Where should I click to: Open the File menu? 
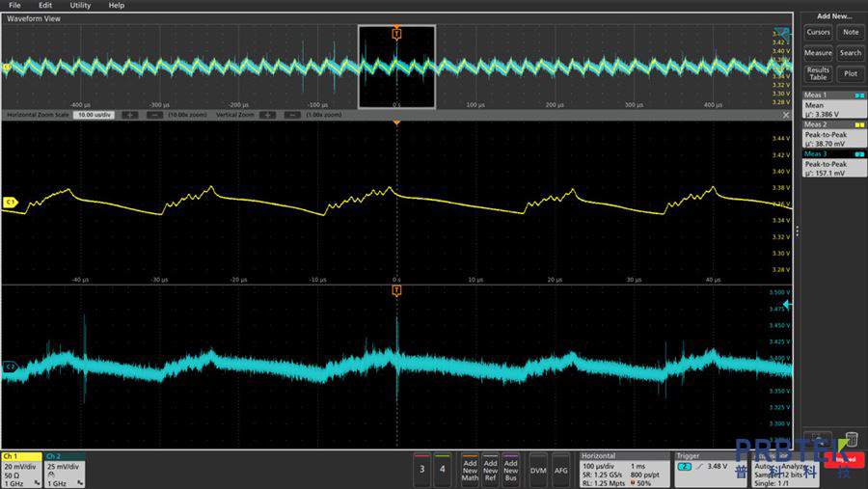[x=14, y=6]
